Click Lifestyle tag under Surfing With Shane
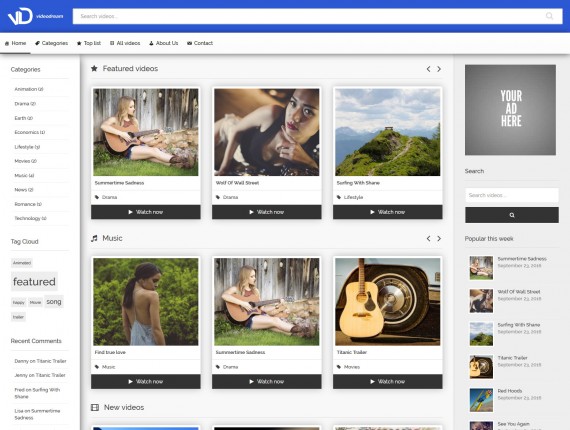The image size is (570, 430). click(x=353, y=197)
